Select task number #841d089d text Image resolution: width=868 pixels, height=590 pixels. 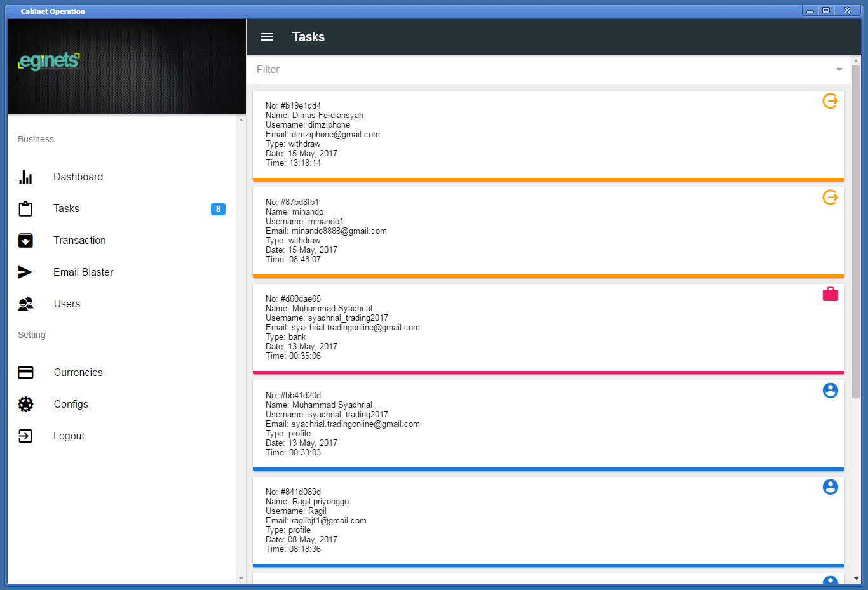[x=301, y=492]
